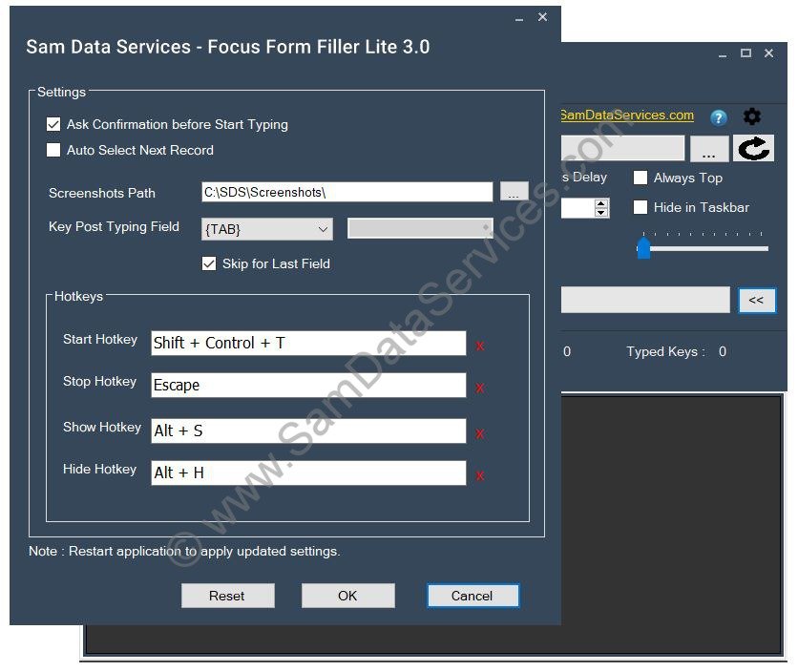Remove the Stop Hotkey via red X
This screenshot has height=672, width=798.
point(480,388)
